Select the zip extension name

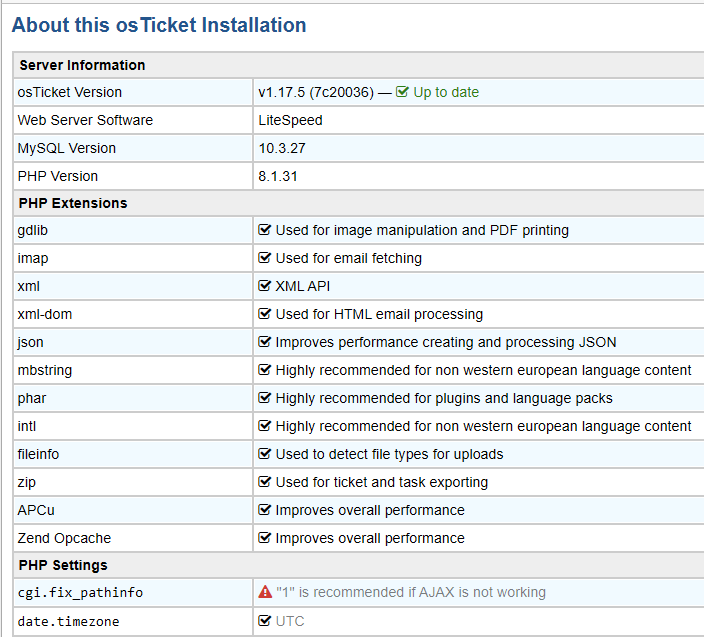[26, 483]
